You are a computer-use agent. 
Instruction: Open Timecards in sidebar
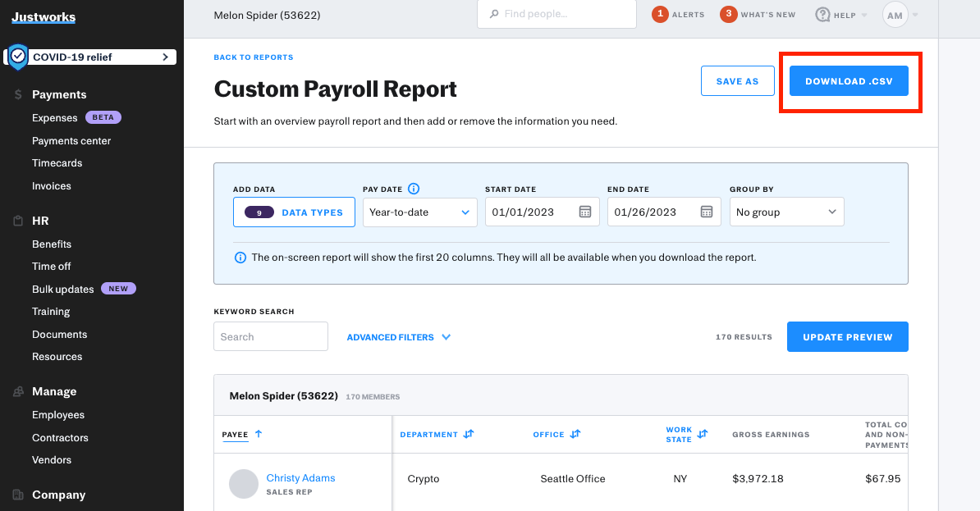(57, 162)
